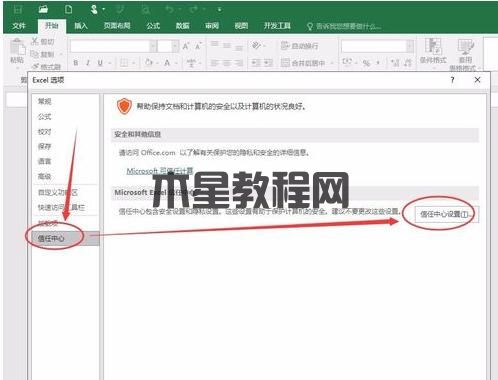This screenshot has width=498, height=380.
Task: Switch to the 开发工具 ribbon tab
Action: [277, 26]
